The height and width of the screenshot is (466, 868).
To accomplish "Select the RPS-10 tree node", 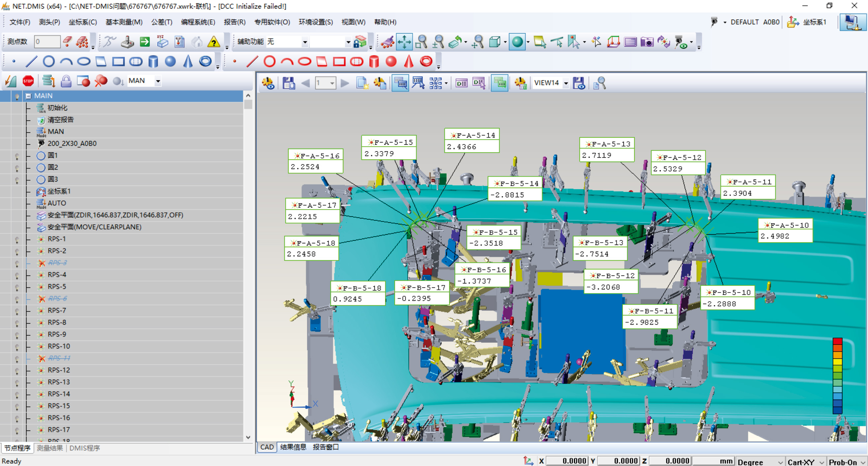I will point(58,346).
